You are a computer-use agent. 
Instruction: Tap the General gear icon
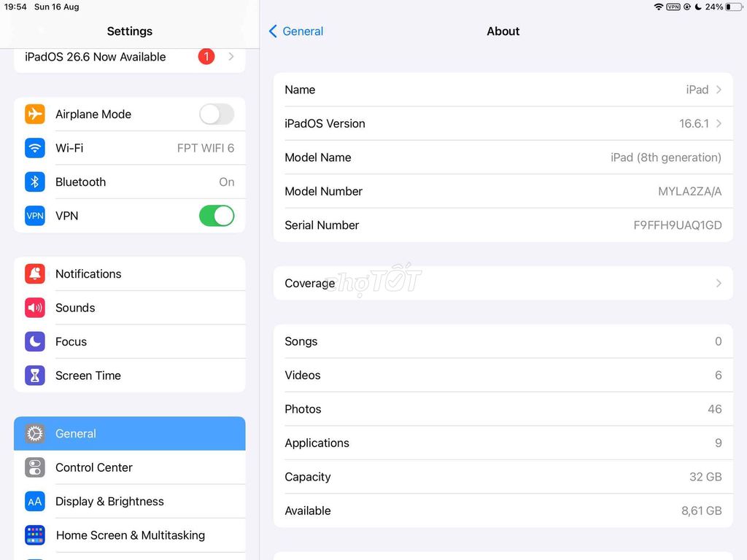pyautogui.click(x=35, y=433)
